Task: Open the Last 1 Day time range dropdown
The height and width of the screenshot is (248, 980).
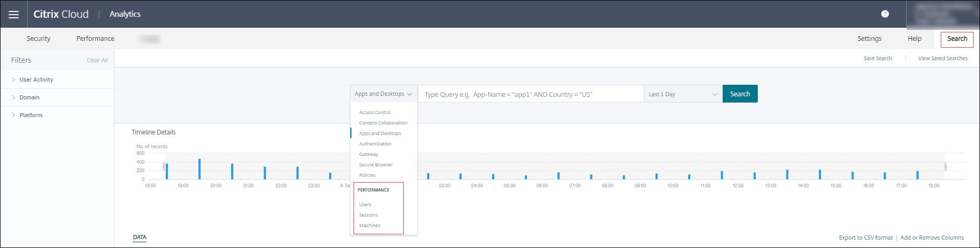Action: pos(682,94)
